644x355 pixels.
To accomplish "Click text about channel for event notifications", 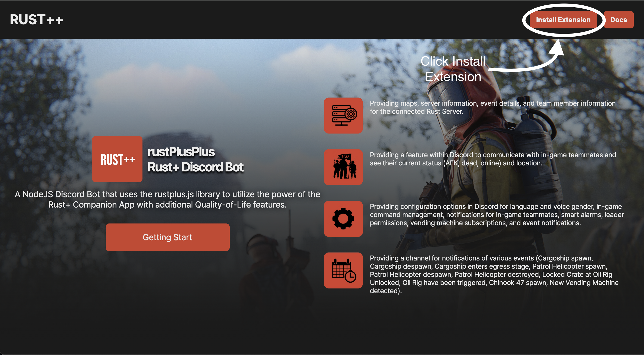I will pyautogui.click(x=494, y=274).
